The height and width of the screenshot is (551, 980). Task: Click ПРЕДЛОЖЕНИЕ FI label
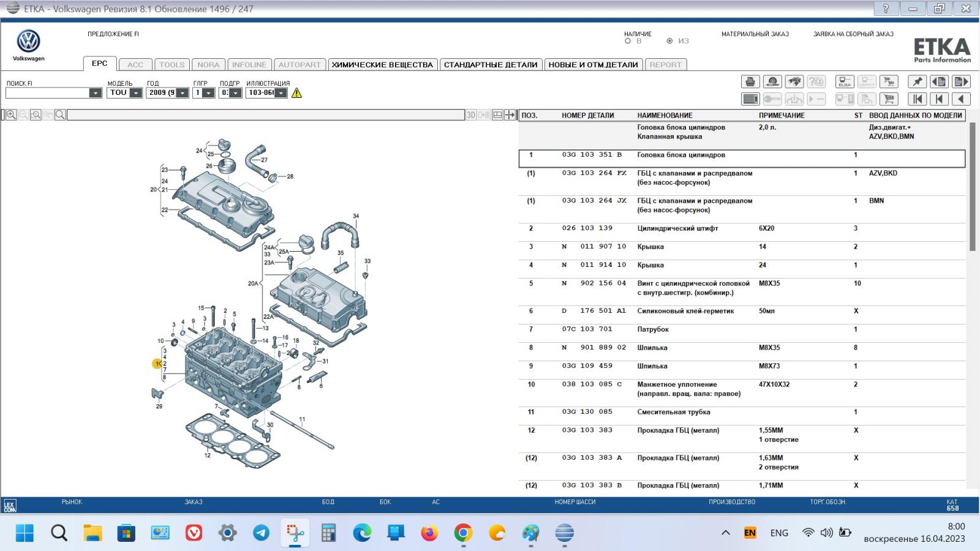coord(113,34)
